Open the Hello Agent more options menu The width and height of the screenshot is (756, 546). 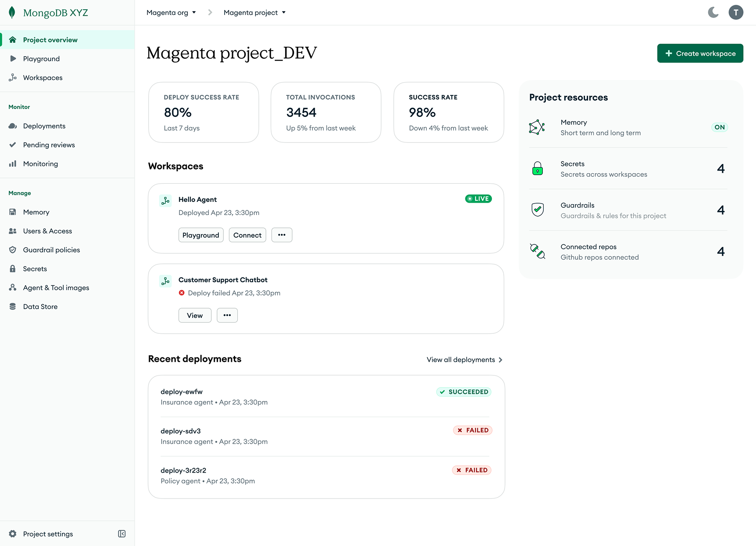pos(282,235)
